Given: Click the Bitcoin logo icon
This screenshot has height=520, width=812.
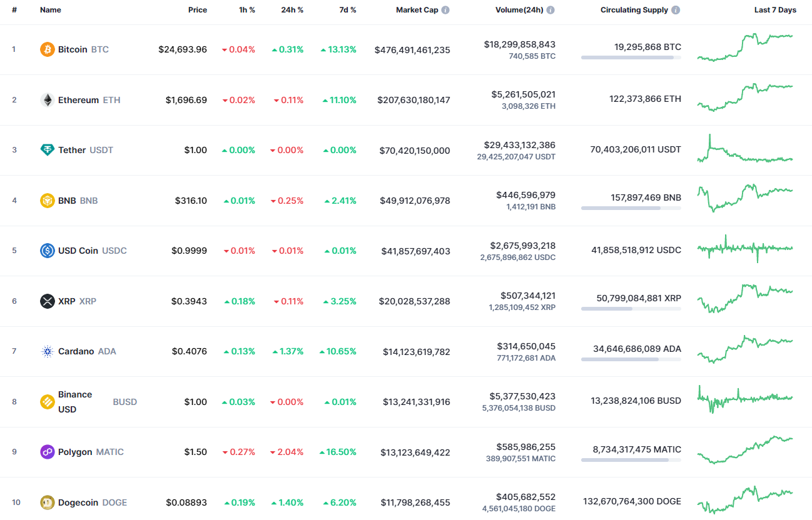Looking at the screenshot, I should 48,49.
